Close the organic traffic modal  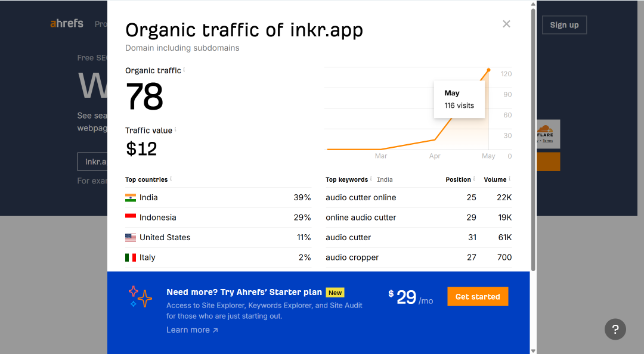(x=506, y=24)
